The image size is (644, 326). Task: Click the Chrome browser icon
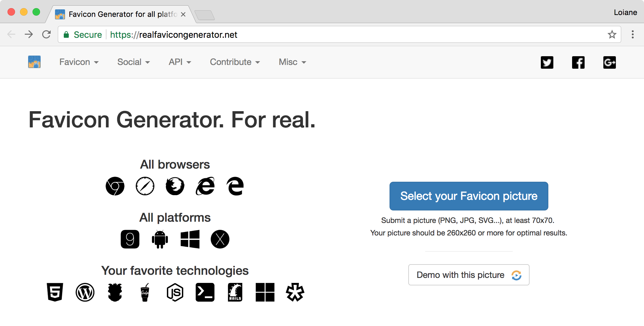[x=115, y=186]
